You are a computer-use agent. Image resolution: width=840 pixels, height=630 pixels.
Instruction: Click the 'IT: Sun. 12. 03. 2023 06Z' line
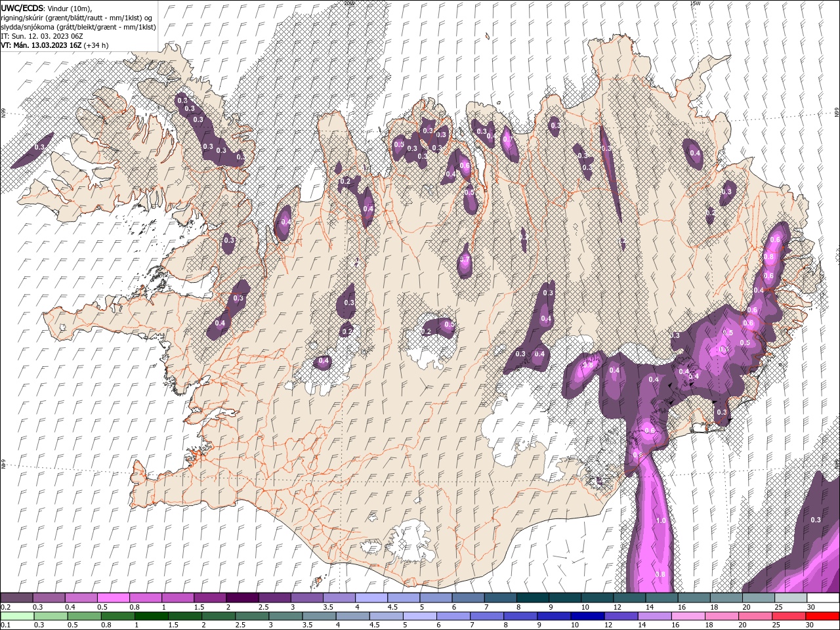(x=41, y=36)
